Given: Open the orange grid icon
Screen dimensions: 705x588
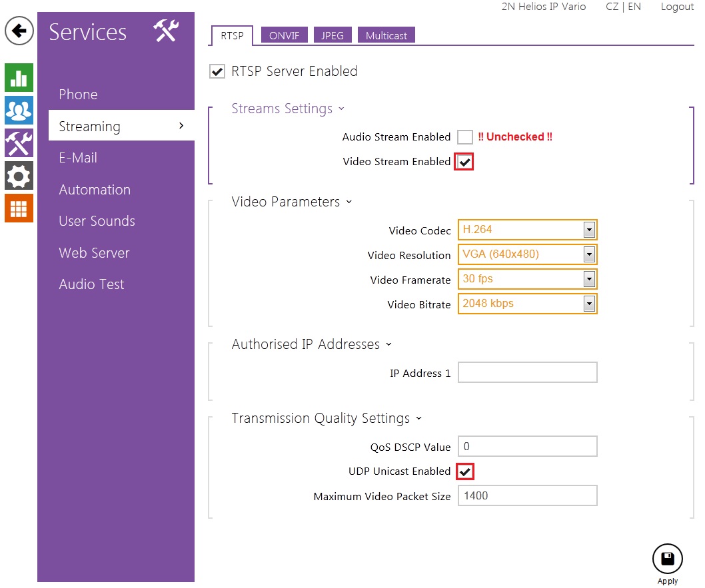Looking at the screenshot, I should (x=19, y=208).
